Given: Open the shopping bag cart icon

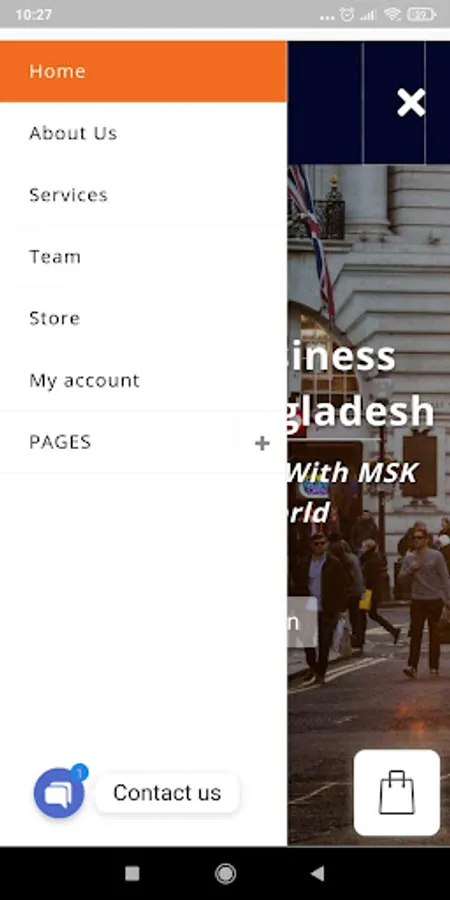Looking at the screenshot, I should [397, 792].
